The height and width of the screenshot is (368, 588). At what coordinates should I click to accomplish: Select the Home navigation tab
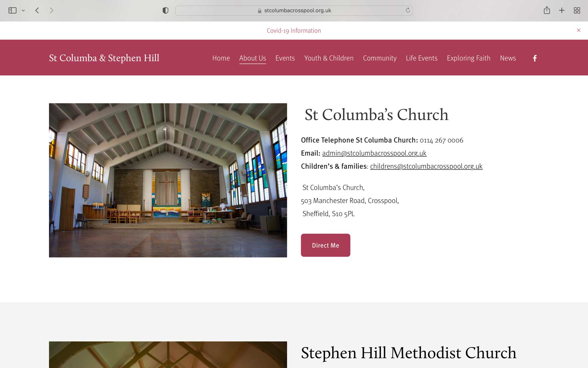(x=221, y=58)
